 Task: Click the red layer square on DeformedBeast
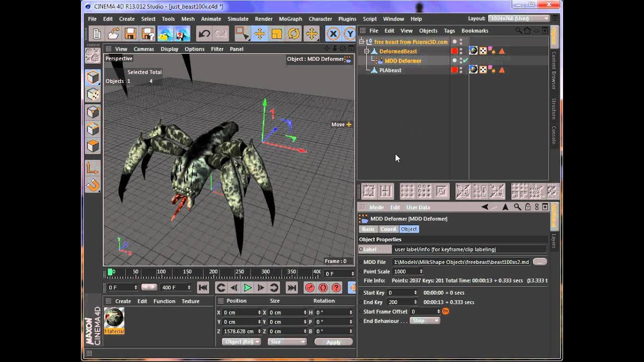pos(454,51)
